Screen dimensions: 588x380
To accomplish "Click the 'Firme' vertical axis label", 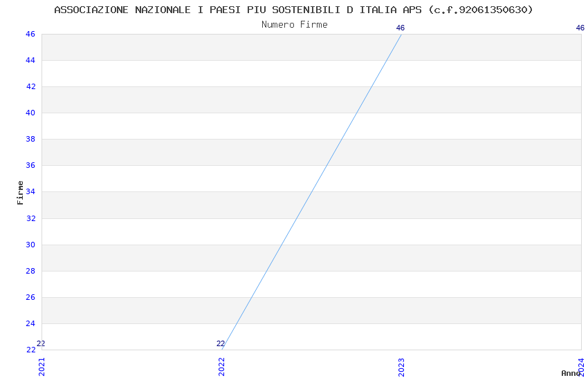I will (20, 193).
